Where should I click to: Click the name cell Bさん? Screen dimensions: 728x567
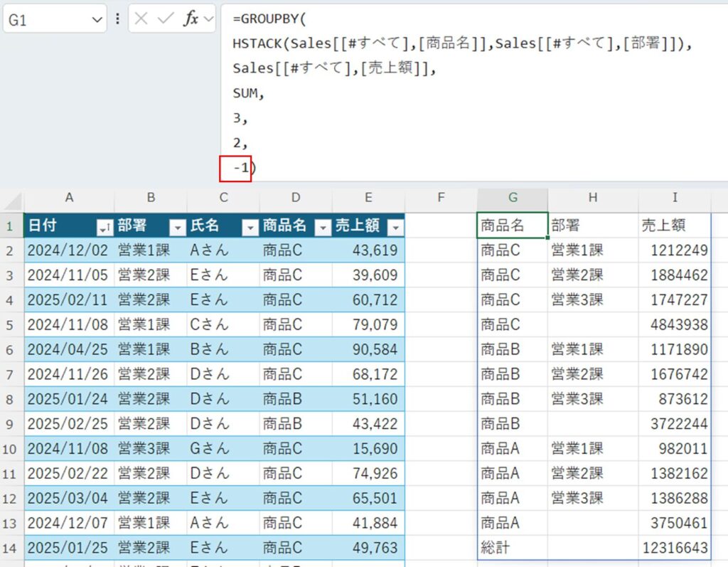click(224, 349)
